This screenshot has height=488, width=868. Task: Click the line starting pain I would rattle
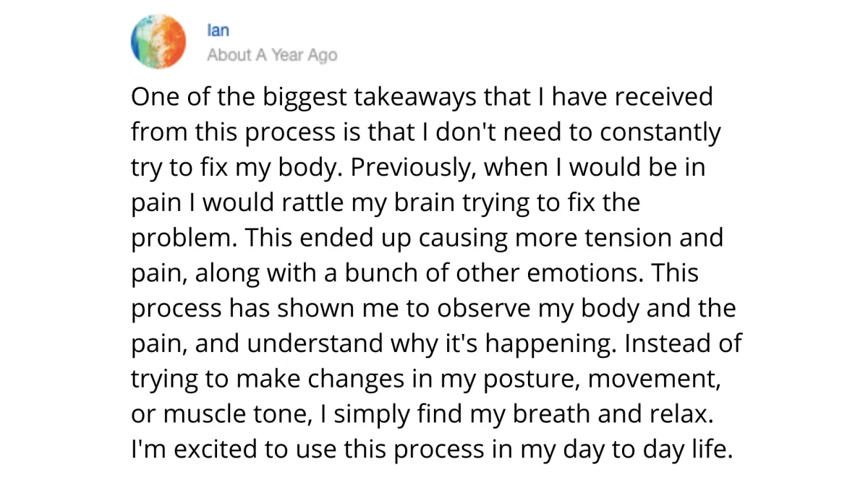[386, 203]
